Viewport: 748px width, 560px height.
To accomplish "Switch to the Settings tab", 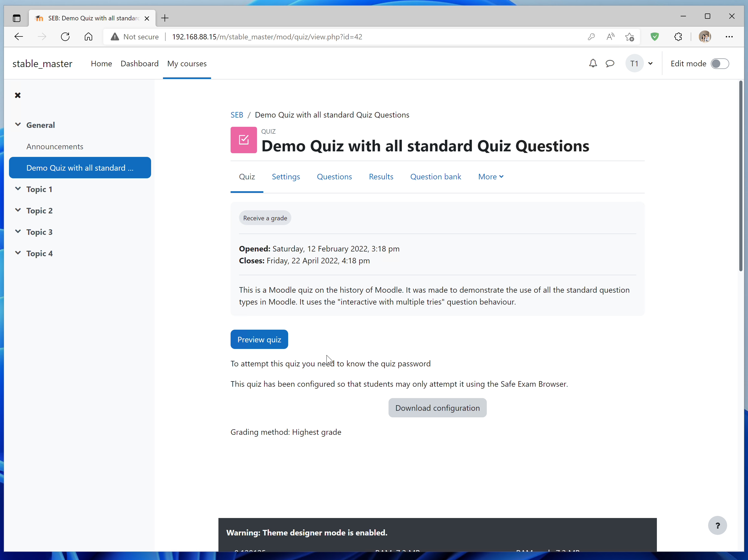I will point(286,176).
